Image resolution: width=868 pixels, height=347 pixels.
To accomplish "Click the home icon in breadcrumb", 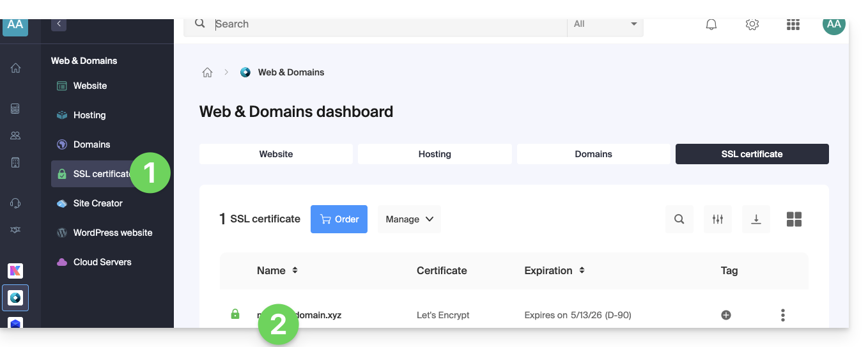I will [x=207, y=73].
